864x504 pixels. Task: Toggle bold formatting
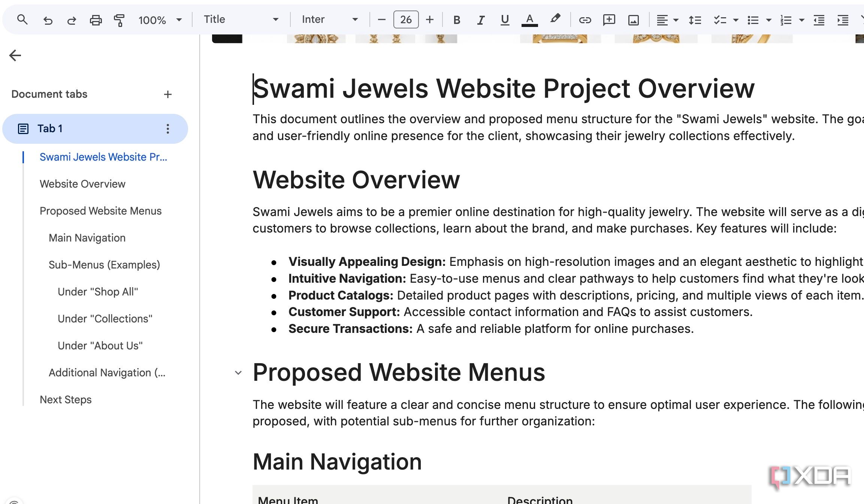tap(456, 20)
